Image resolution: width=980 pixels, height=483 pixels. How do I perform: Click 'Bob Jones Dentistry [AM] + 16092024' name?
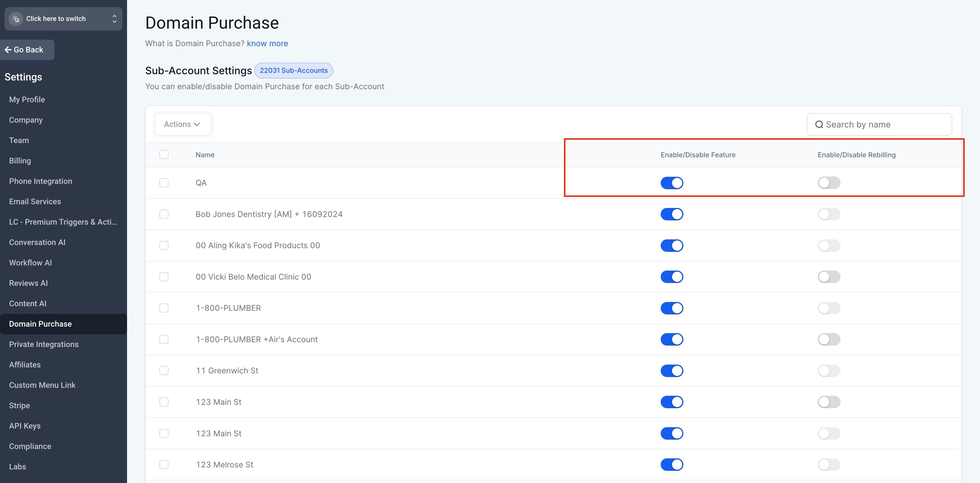(269, 214)
